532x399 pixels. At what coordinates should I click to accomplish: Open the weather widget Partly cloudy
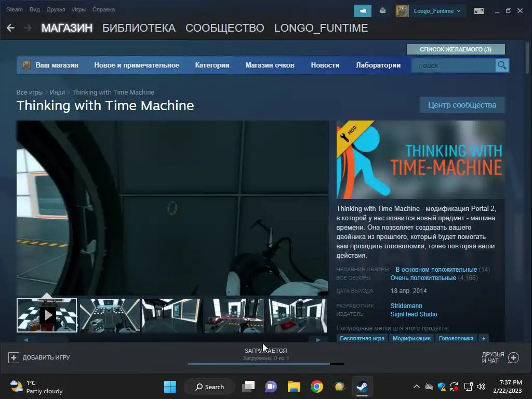tap(37, 387)
